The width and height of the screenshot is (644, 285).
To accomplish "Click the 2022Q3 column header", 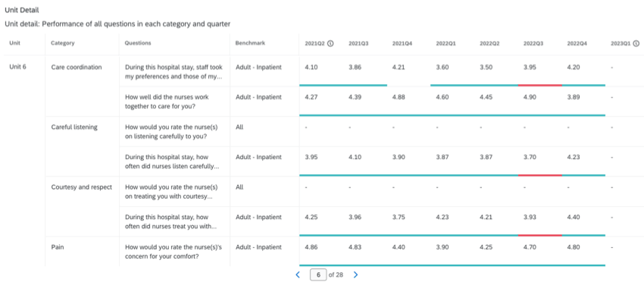I will click(x=533, y=43).
